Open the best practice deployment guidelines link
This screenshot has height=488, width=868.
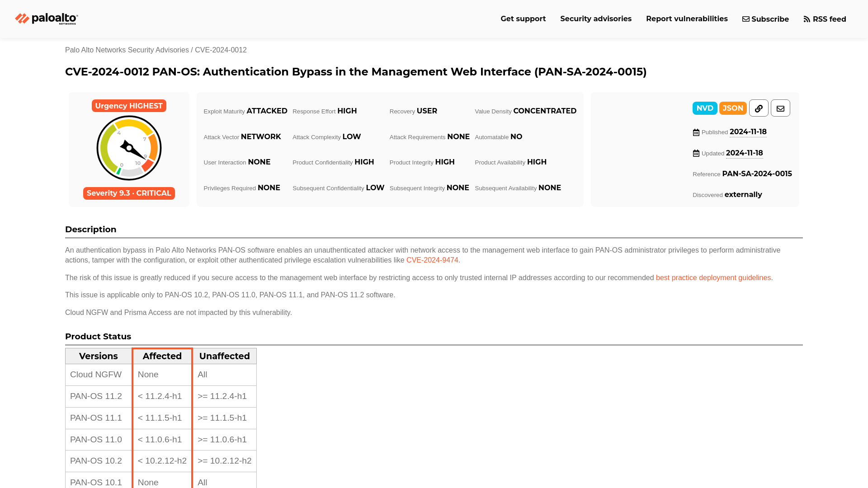coord(713,277)
